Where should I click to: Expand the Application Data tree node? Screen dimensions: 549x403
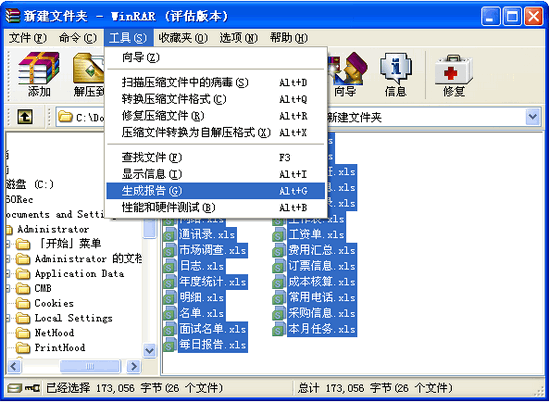(x=8, y=274)
